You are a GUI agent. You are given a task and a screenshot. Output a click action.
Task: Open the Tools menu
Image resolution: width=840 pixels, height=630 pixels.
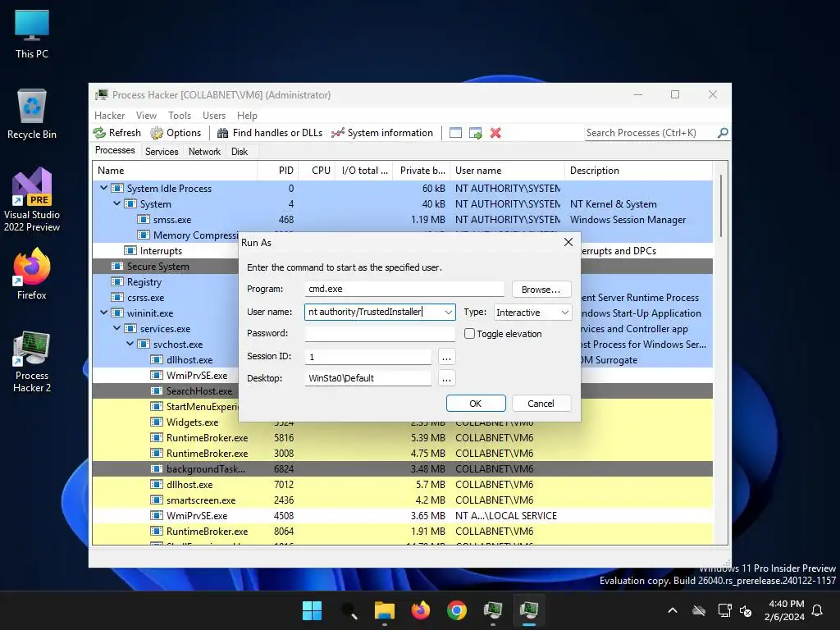coord(180,116)
